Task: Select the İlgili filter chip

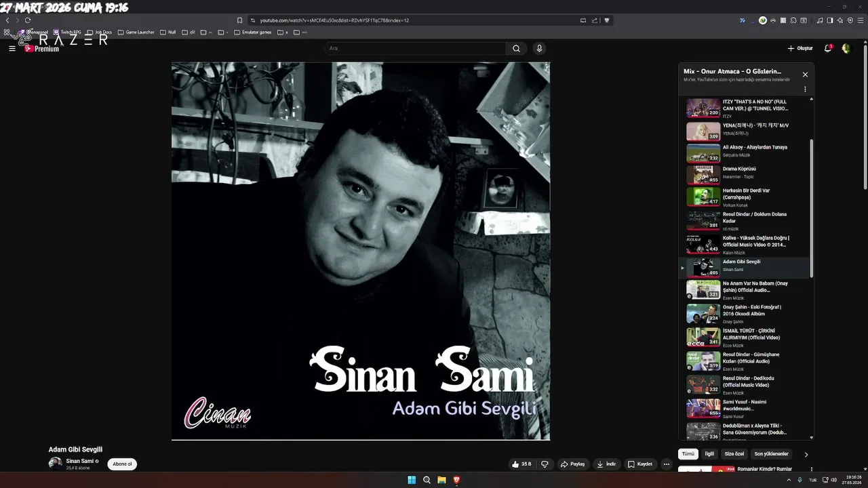Action: coord(709,454)
